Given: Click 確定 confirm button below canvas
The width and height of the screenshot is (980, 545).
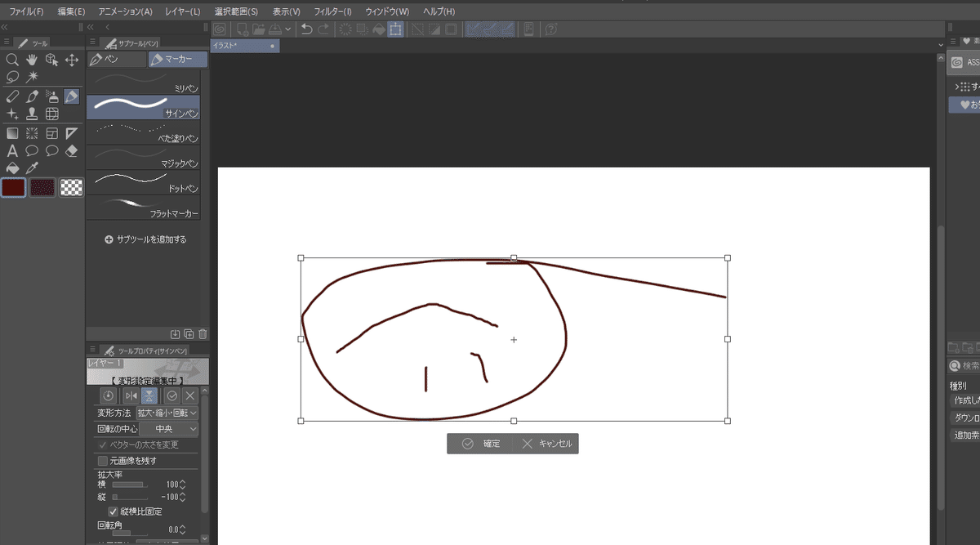Looking at the screenshot, I should click(x=480, y=444).
